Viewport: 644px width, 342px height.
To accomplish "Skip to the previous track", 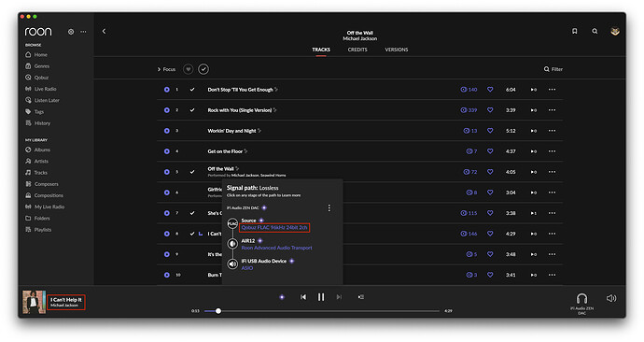I will click(x=303, y=297).
